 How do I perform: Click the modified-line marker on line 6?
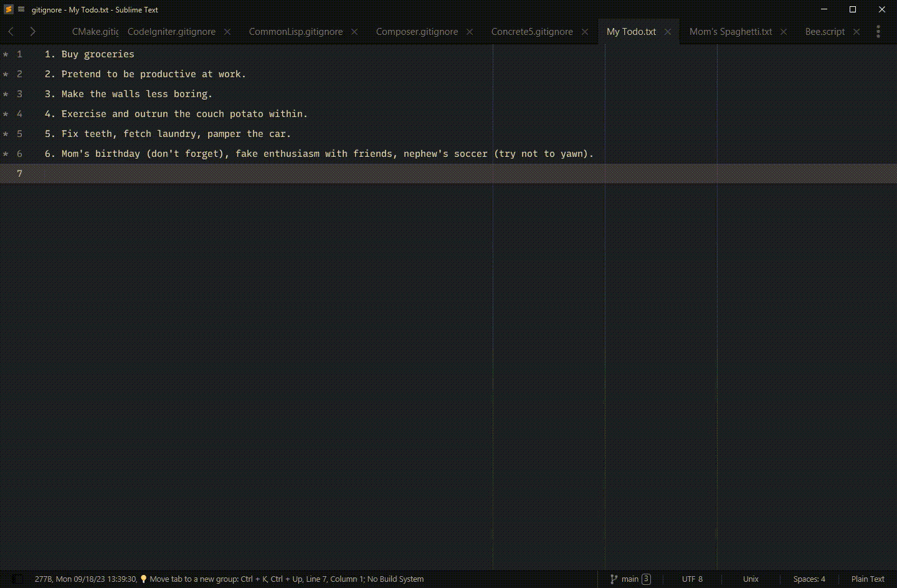6,154
